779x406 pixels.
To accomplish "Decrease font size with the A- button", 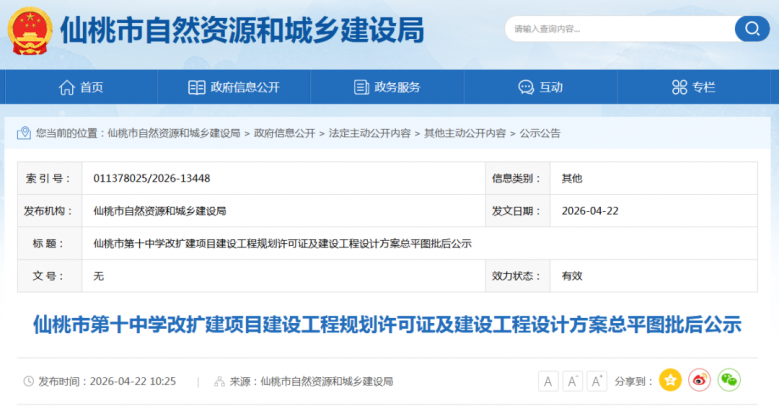I will click(573, 381).
